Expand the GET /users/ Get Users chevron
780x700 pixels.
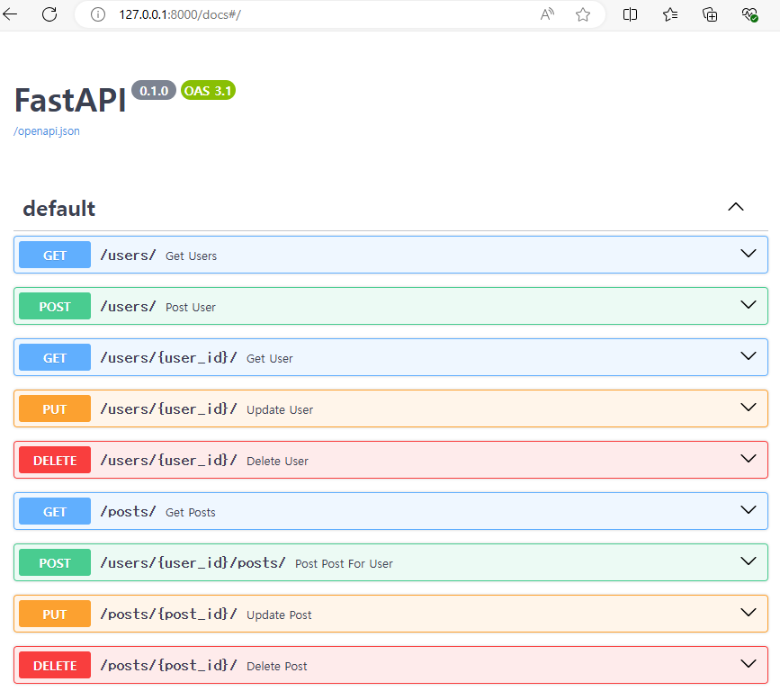pyautogui.click(x=749, y=254)
